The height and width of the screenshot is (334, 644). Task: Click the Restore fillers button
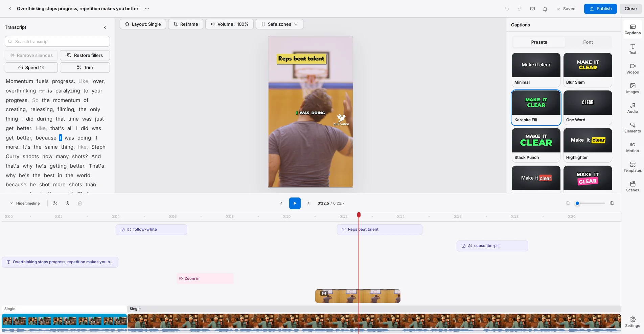85,55
